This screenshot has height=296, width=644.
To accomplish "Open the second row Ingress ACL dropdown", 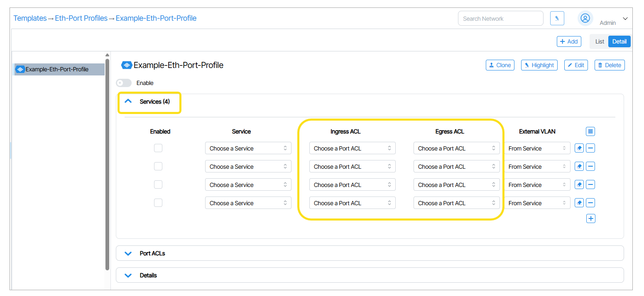I will (352, 166).
